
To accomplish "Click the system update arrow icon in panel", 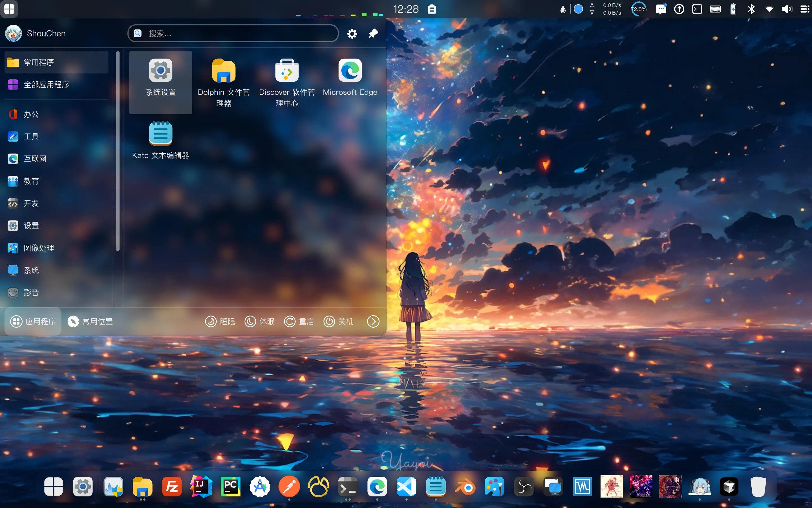I will (679, 9).
